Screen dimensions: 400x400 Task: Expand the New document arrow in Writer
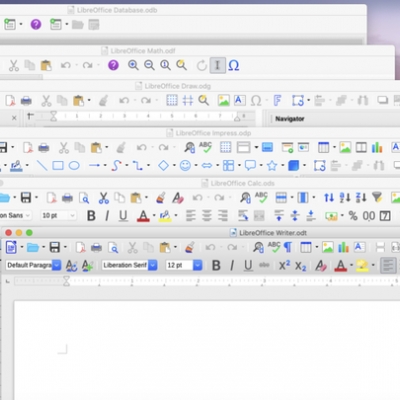click(x=22, y=247)
